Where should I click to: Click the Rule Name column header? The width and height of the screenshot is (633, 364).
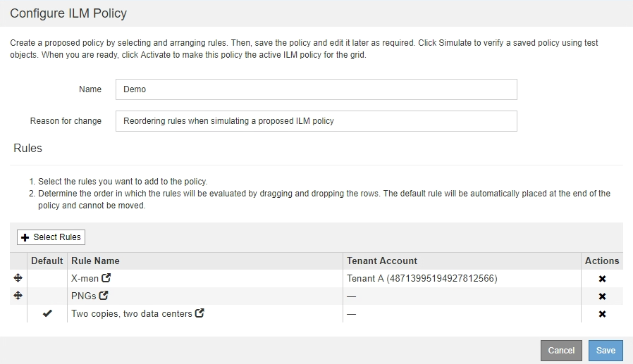tap(96, 261)
